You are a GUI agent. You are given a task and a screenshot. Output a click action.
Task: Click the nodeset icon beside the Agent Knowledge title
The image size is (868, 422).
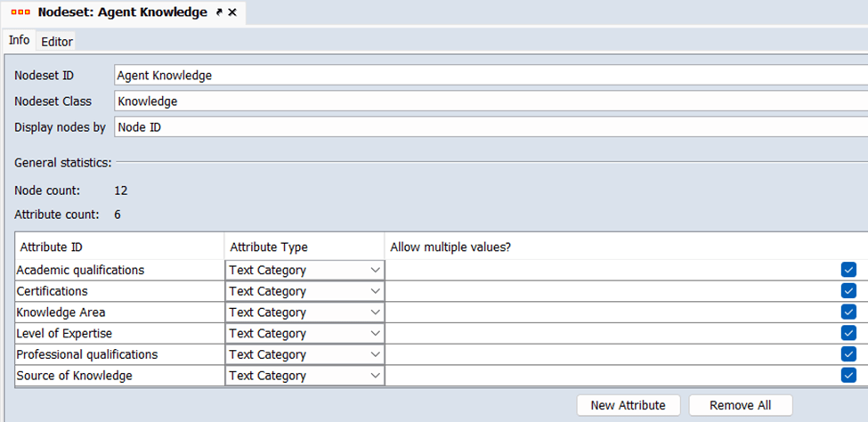point(20,12)
